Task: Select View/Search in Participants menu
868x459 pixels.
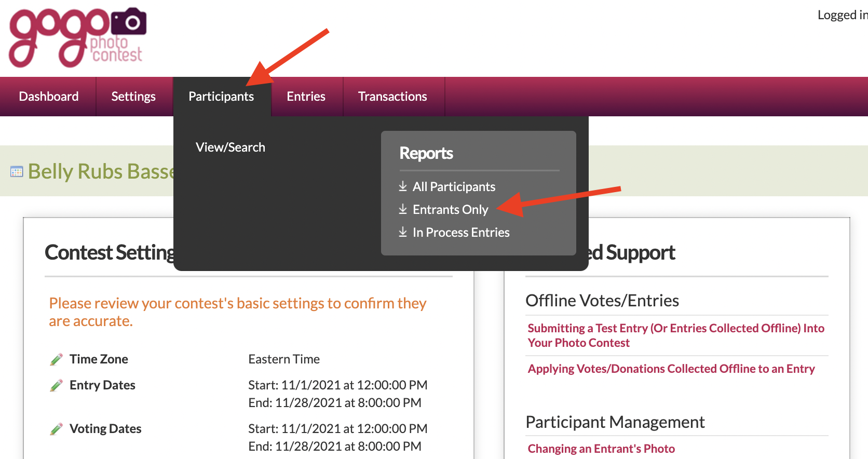Action: coord(230,147)
